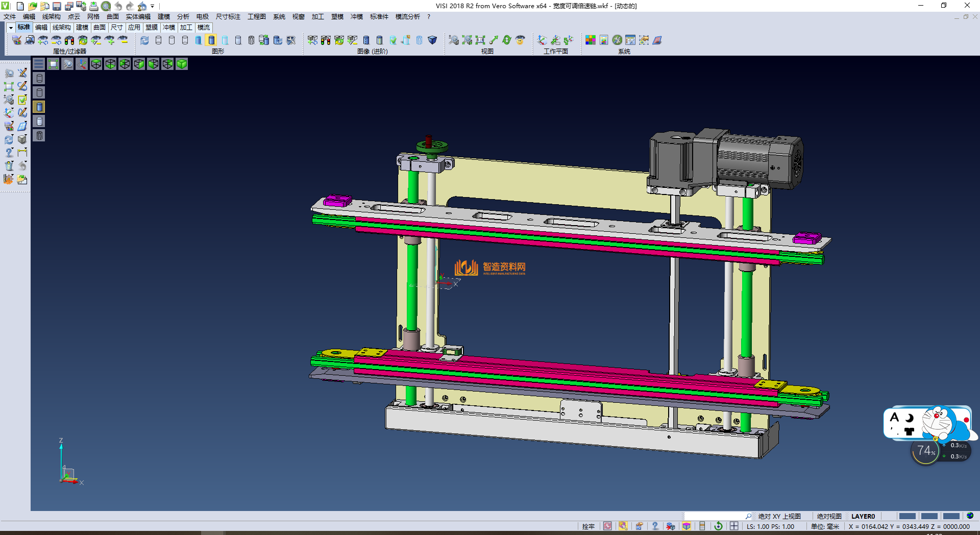This screenshot has height=535, width=980.
Task: Click the Save icon in quick access toolbar
Action: 57,6
